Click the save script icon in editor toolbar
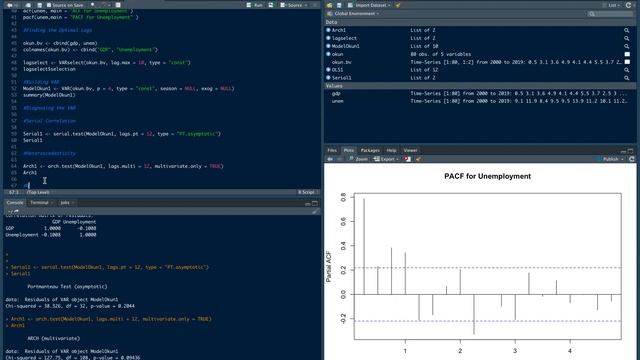 point(40,5)
